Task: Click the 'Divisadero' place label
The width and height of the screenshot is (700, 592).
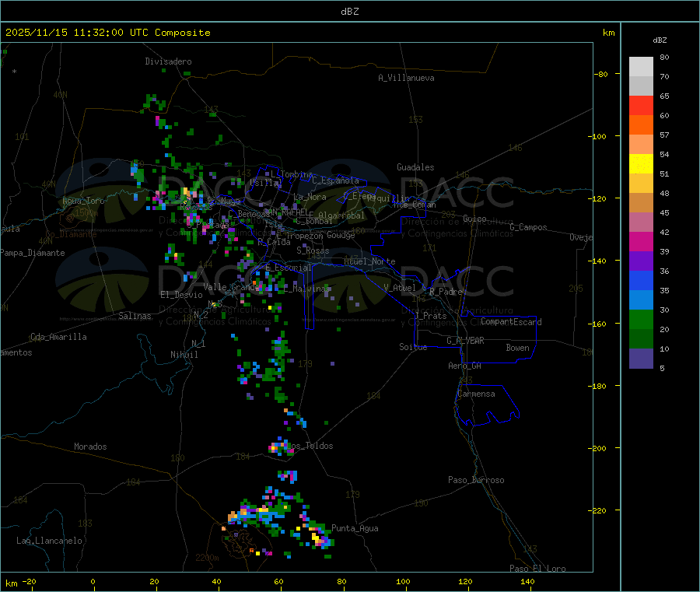Action: [168, 61]
